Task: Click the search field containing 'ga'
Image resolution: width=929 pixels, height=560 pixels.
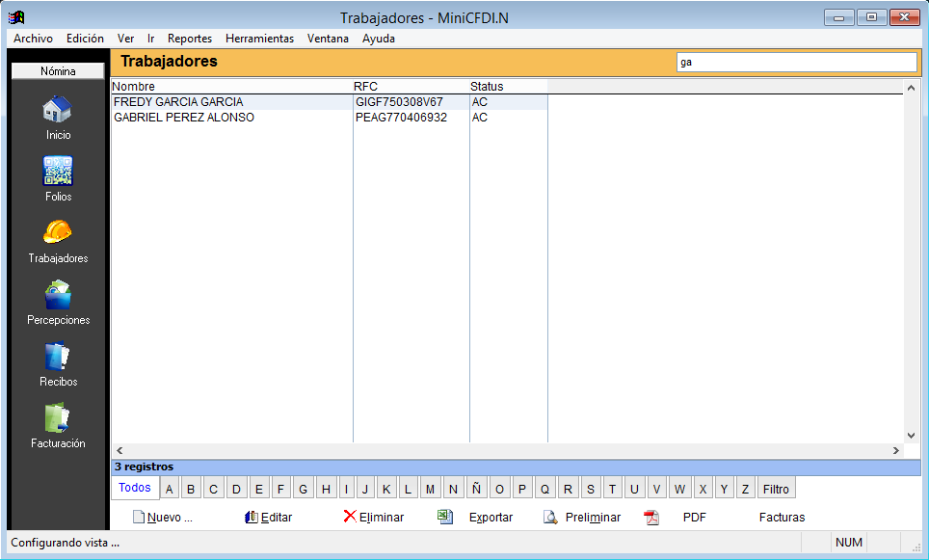Action: 796,62
